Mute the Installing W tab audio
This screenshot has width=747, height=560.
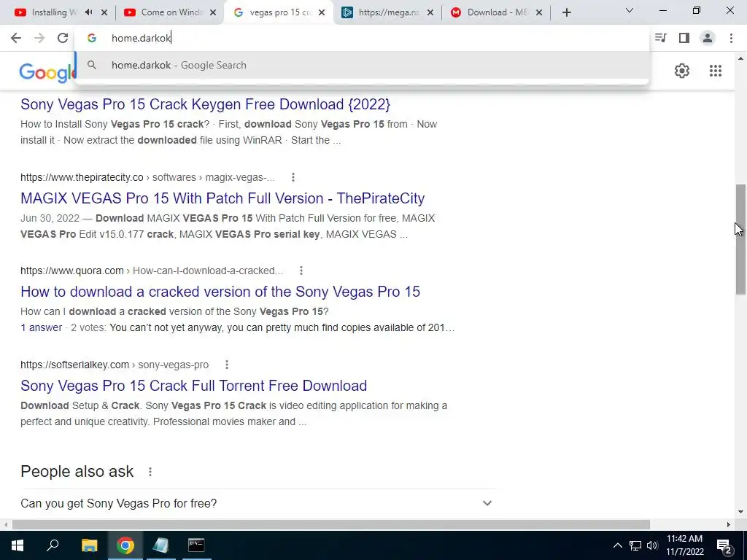pos(88,12)
